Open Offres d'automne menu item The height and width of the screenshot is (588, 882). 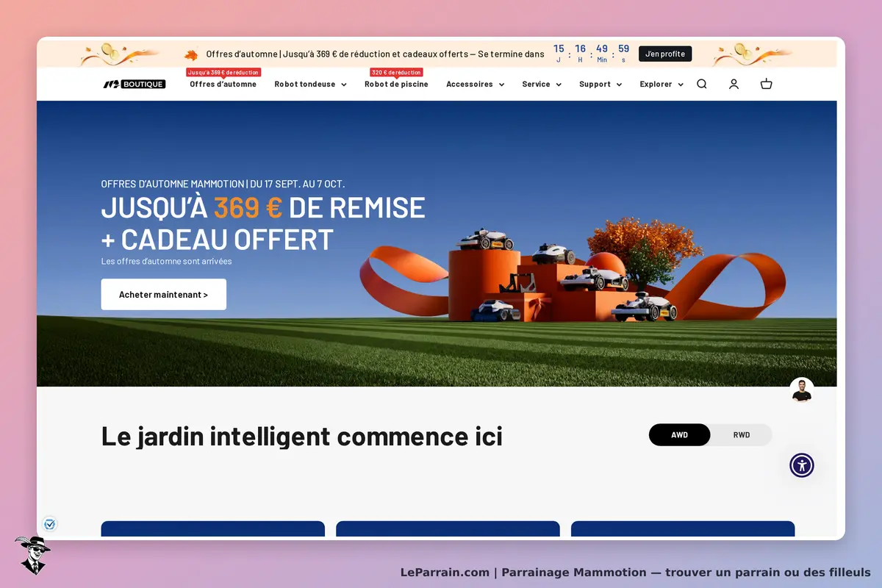[x=223, y=85]
